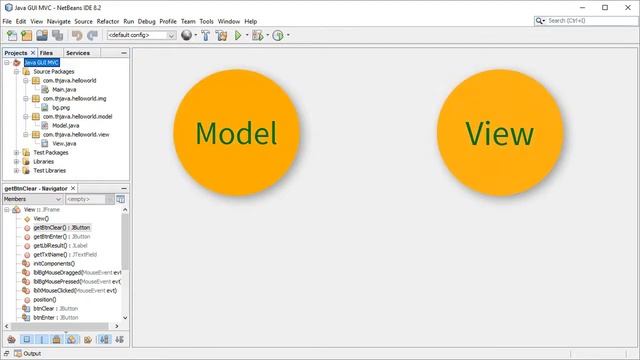The width and height of the screenshot is (640, 360).
Task: Open the File menu
Action: [7, 21]
